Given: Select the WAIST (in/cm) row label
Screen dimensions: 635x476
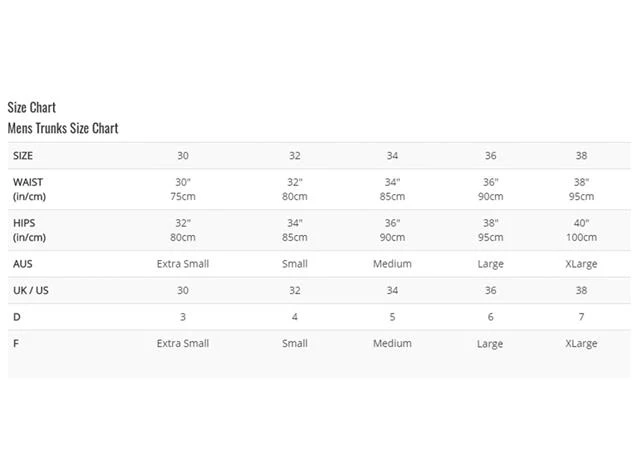Looking at the screenshot, I should (29, 189).
